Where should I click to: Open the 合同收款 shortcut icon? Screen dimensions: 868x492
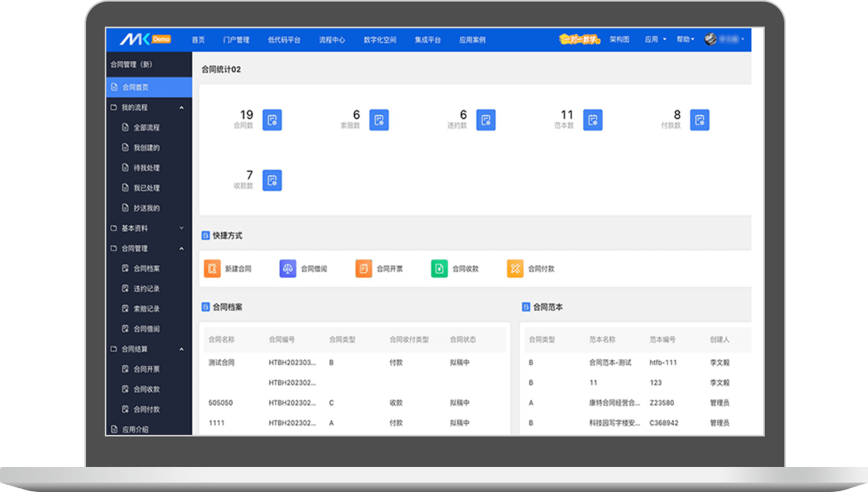(439, 268)
